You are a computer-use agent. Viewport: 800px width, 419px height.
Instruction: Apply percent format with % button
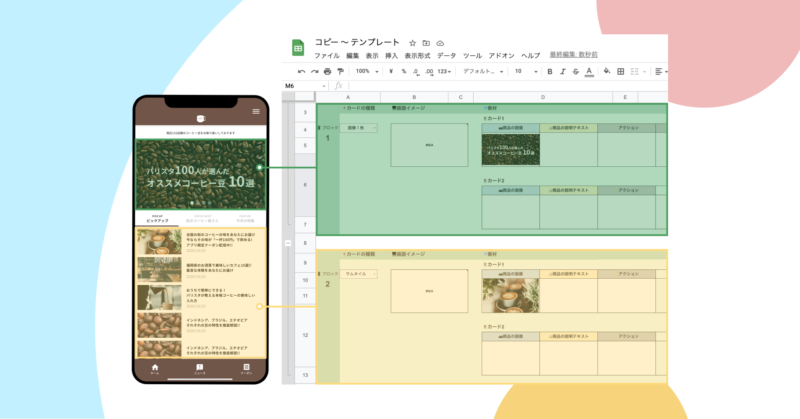coord(404,71)
